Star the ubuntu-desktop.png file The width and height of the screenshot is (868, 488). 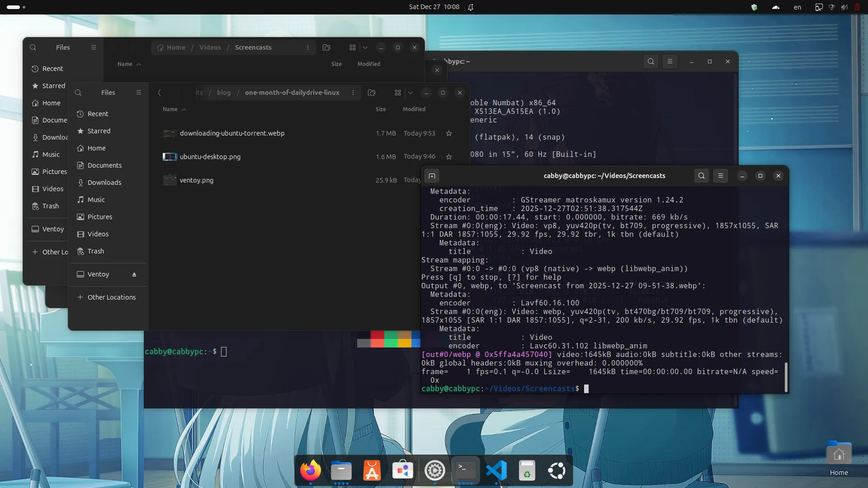point(449,157)
